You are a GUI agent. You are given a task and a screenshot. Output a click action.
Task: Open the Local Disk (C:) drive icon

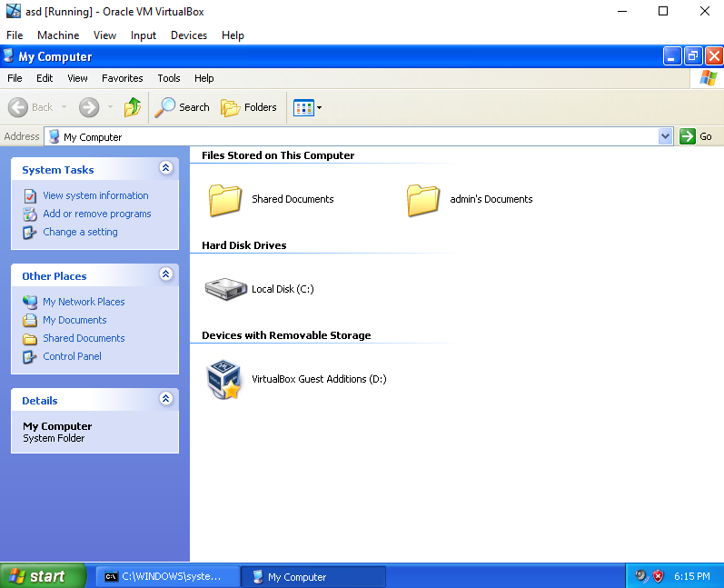click(x=224, y=289)
